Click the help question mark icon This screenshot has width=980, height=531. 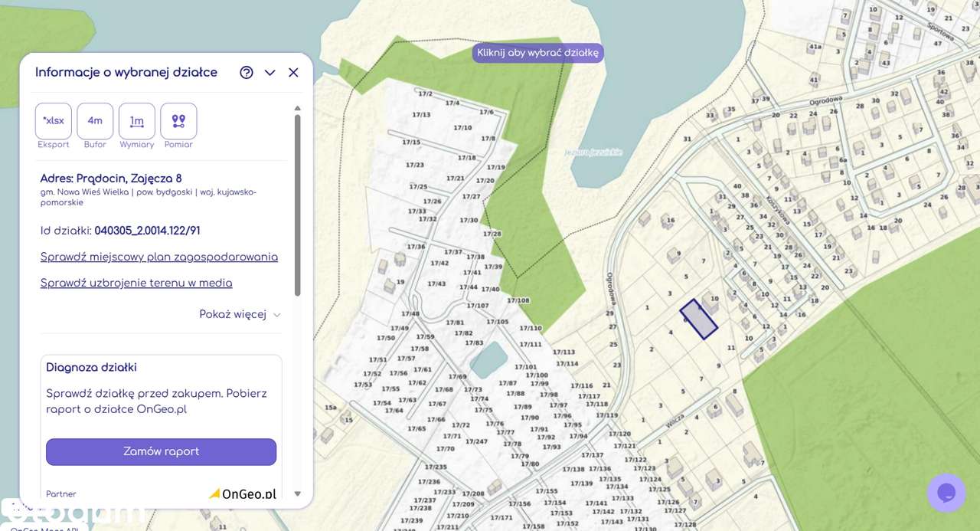pos(247,73)
